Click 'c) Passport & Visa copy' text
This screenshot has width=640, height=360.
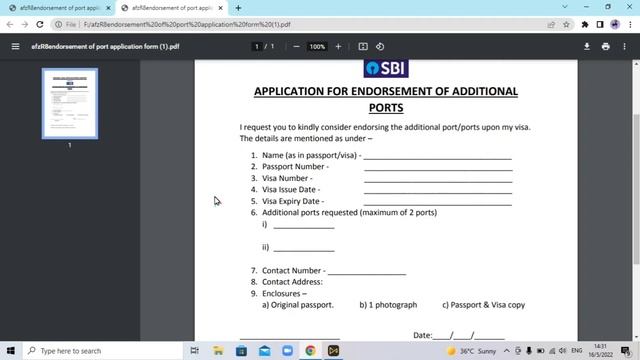click(484, 305)
